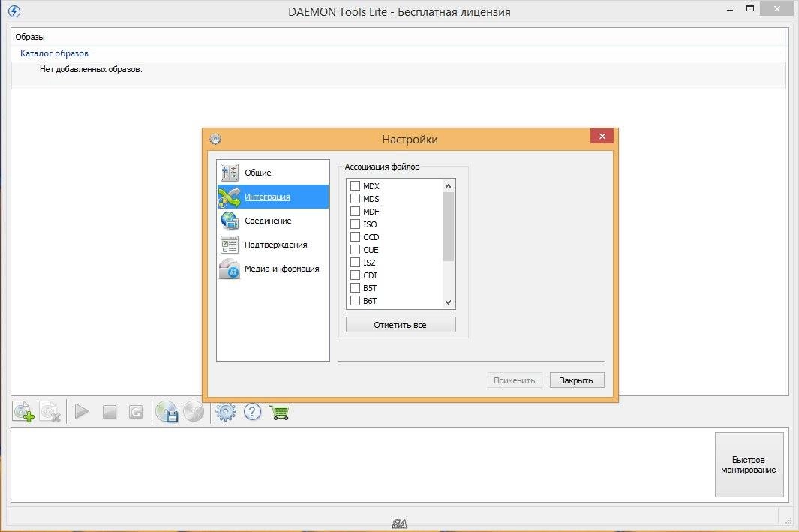The height and width of the screenshot is (532, 799).
Task: Toggle the ISZ checkbox
Action: pos(355,262)
